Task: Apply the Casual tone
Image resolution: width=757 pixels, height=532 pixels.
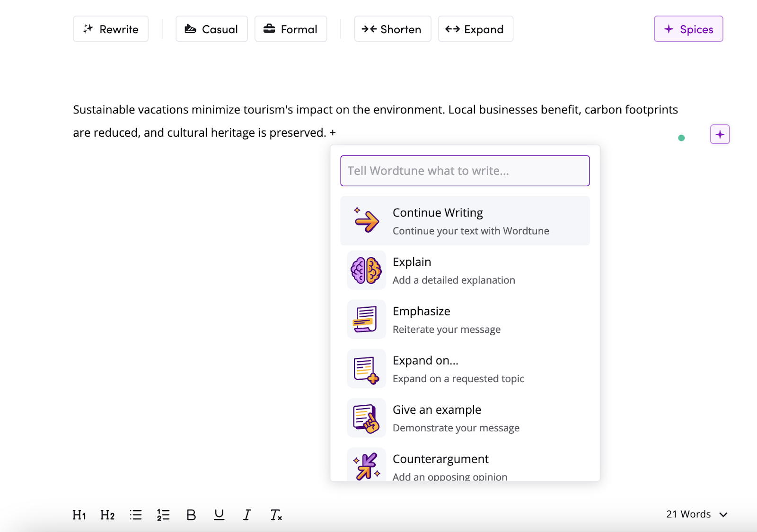Action: [211, 29]
